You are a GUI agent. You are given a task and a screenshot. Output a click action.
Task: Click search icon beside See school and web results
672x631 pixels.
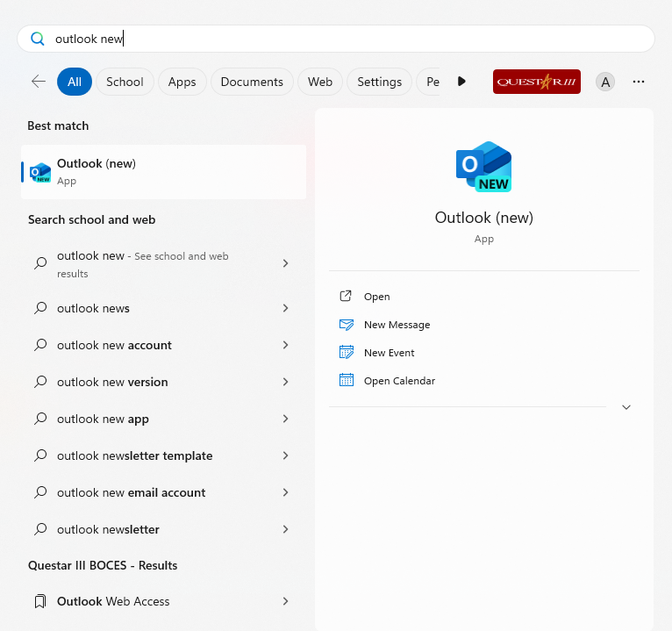point(40,262)
